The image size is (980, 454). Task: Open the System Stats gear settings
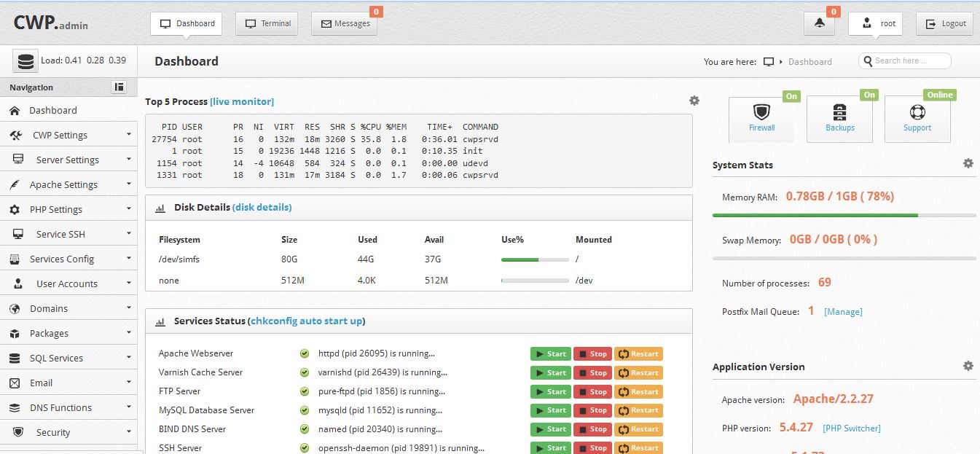(968, 164)
